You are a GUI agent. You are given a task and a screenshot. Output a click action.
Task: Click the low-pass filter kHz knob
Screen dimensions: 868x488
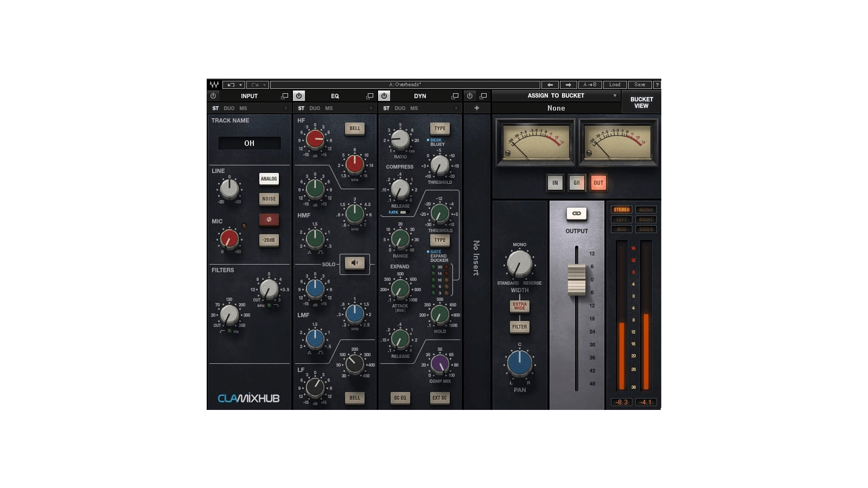(x=269, y=289)
